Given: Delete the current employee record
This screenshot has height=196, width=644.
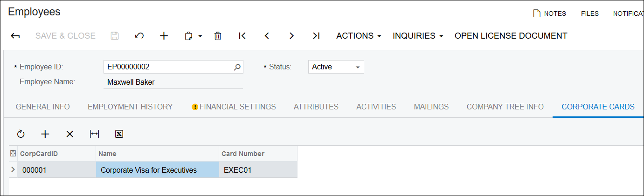Looking at the screenshot, I should (217, 36).
